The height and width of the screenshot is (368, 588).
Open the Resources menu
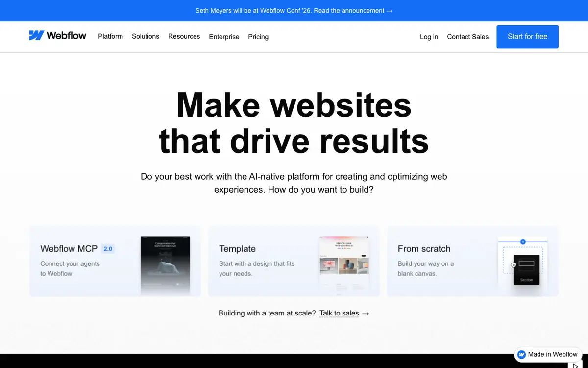tap(184, 36)
